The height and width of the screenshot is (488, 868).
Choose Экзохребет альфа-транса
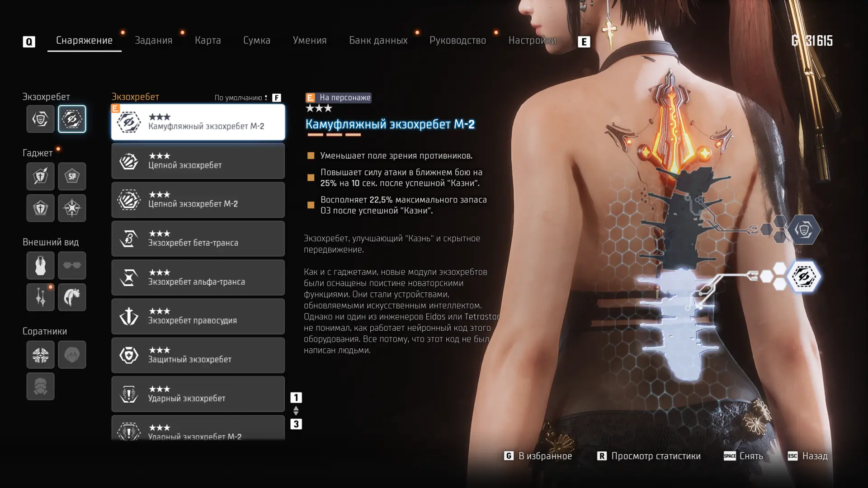(x=198, y=277)
